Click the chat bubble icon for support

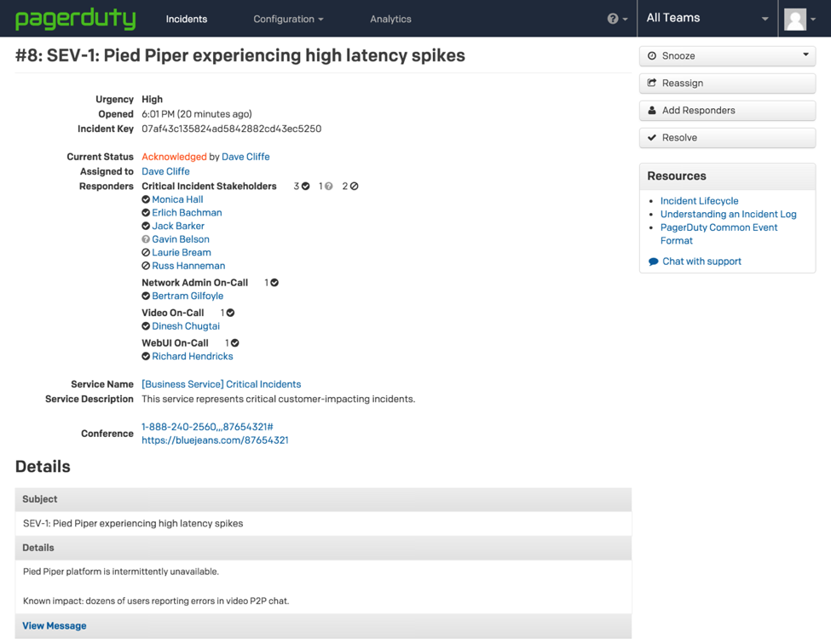click(x=654, y=262)
